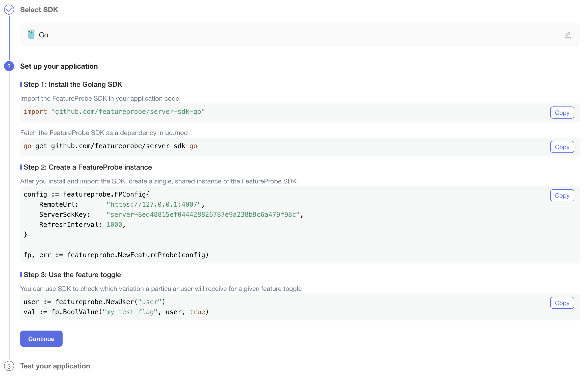Copy the FPConfig instance code

[x=562, y=196]
